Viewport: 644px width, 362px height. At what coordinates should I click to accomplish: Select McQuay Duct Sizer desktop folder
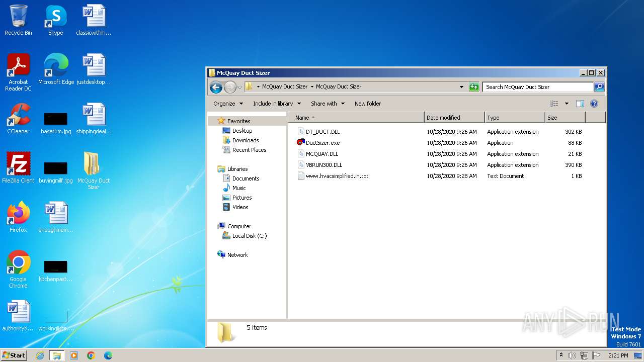point(94,171)
